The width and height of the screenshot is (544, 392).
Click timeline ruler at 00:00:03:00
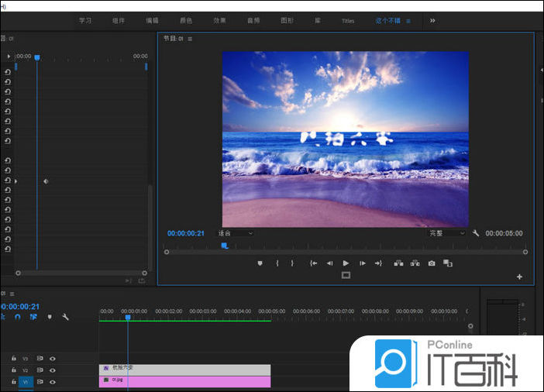click(202, 311)
